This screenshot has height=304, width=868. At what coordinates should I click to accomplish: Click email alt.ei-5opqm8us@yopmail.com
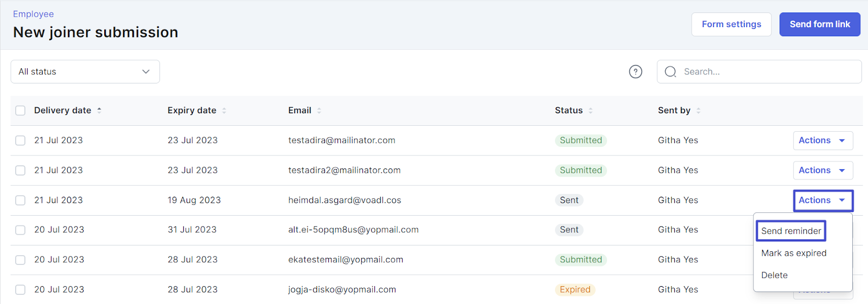click(353, 230)
